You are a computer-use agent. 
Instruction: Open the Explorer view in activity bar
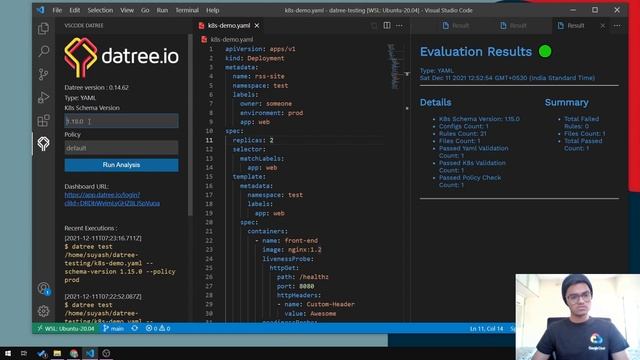point(43,28)
